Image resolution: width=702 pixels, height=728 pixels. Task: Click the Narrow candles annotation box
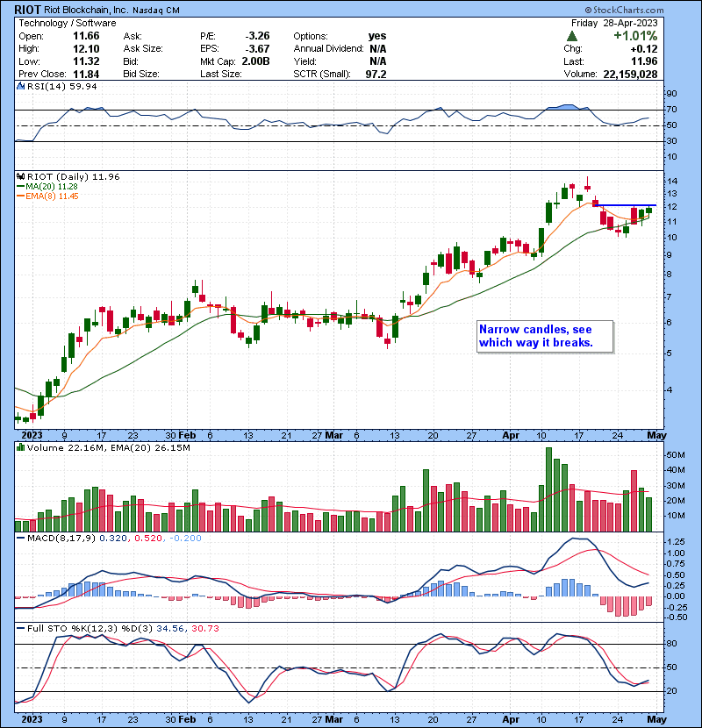pos(545,336)
